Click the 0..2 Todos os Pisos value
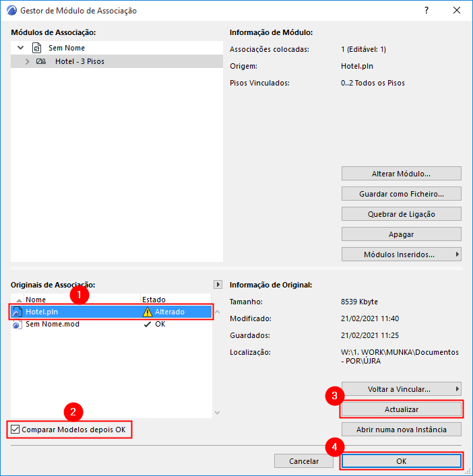This screenshot has width=473, height=476. [x=373, y=83]
